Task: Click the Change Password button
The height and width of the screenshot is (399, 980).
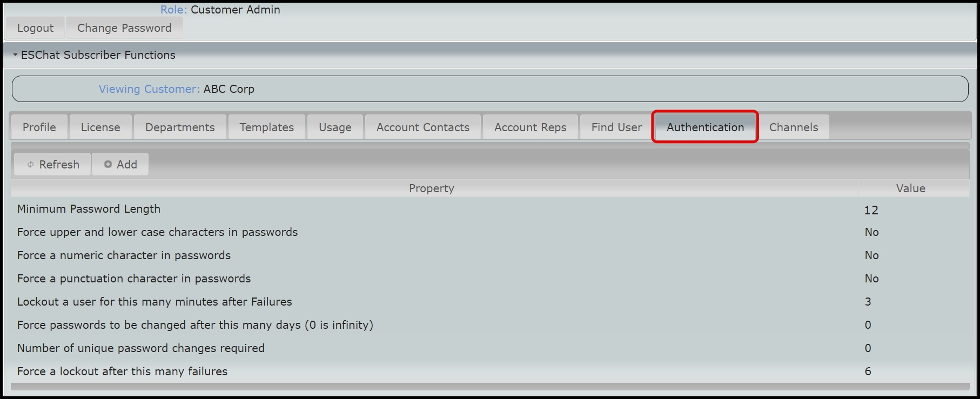Action: tap(124, 28)
